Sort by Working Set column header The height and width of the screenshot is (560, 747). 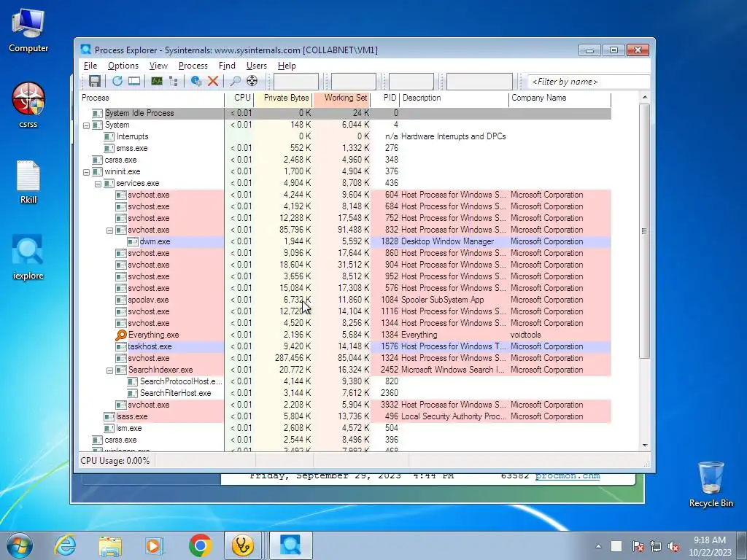341,98
